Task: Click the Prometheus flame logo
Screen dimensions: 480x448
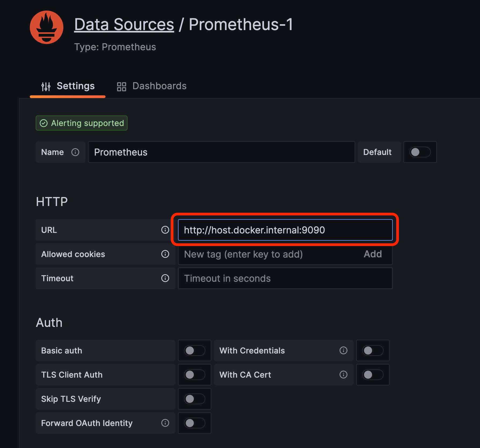Action: point(46,27)
